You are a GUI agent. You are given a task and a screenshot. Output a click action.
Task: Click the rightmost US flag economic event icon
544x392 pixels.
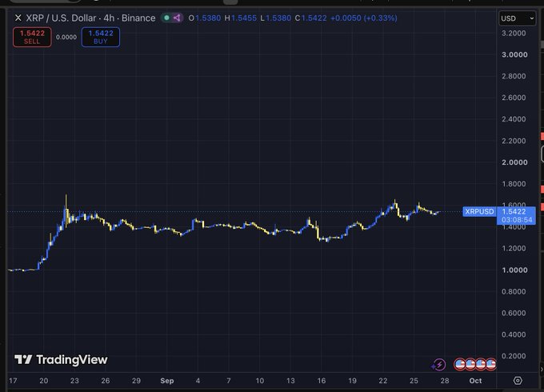(x=491, y=365)
